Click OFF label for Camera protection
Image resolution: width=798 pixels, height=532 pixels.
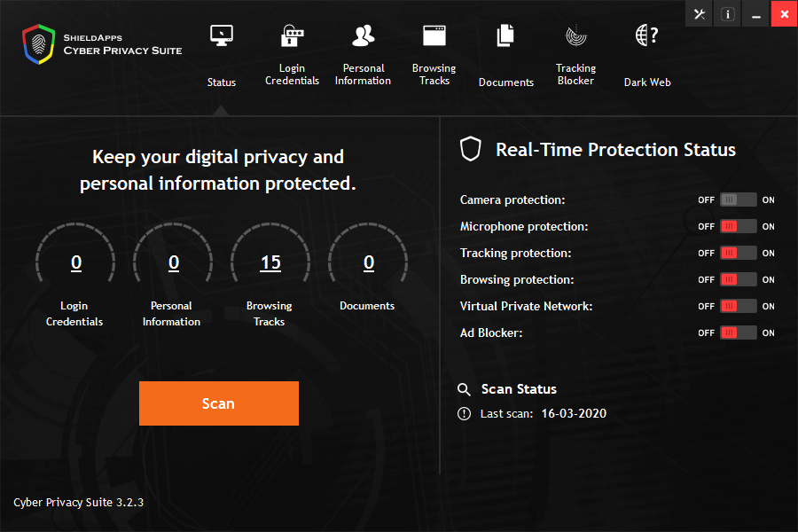pos(706,200)
